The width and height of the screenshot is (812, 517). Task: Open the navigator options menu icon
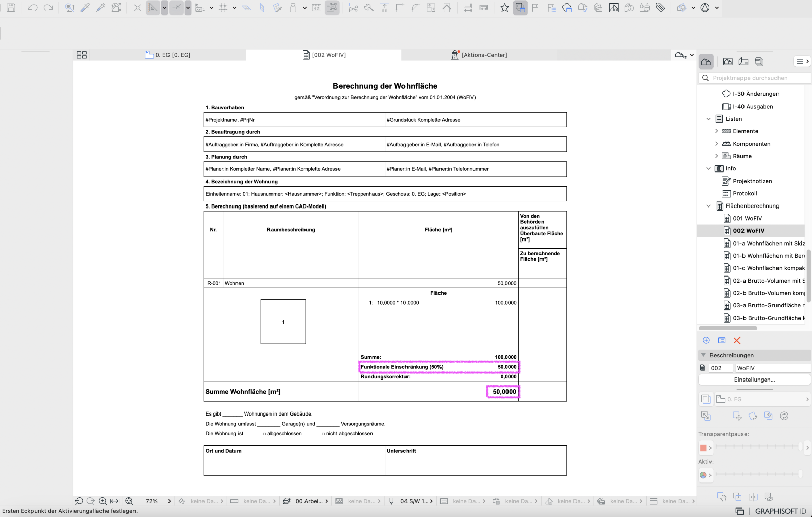802,61
